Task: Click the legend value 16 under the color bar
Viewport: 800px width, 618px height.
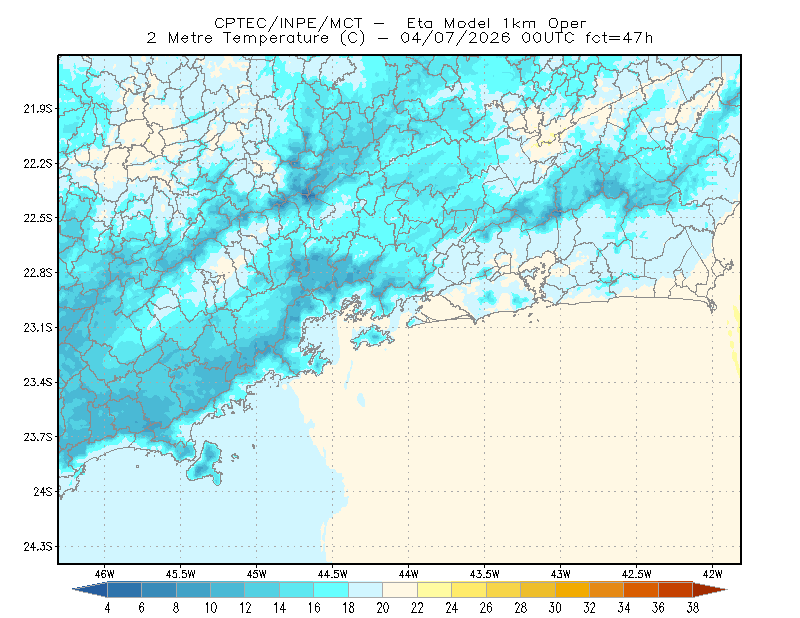Action: (314, 608)
